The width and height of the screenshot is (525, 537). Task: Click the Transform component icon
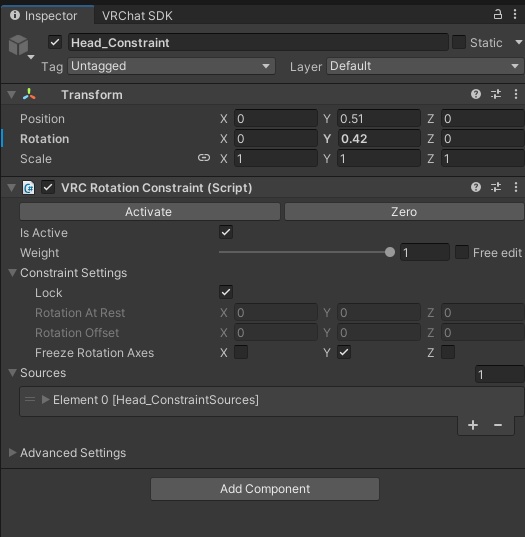point(29,94)
